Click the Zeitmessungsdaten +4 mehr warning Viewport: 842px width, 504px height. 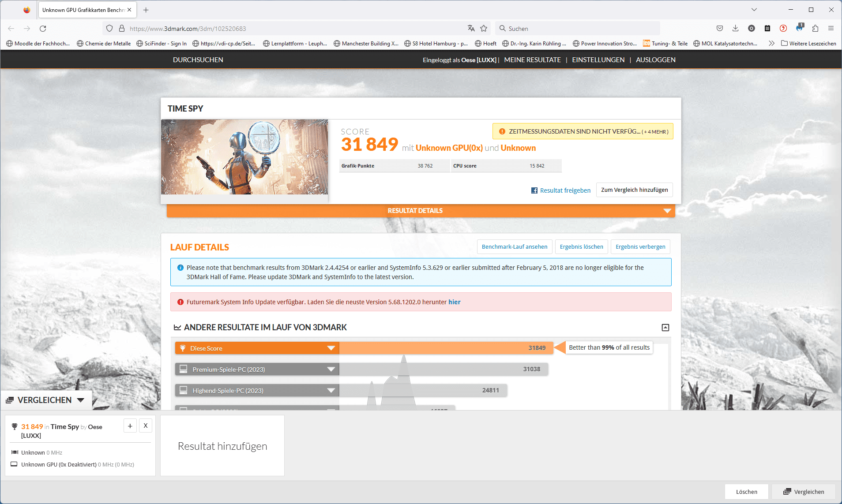click(583, 131)
